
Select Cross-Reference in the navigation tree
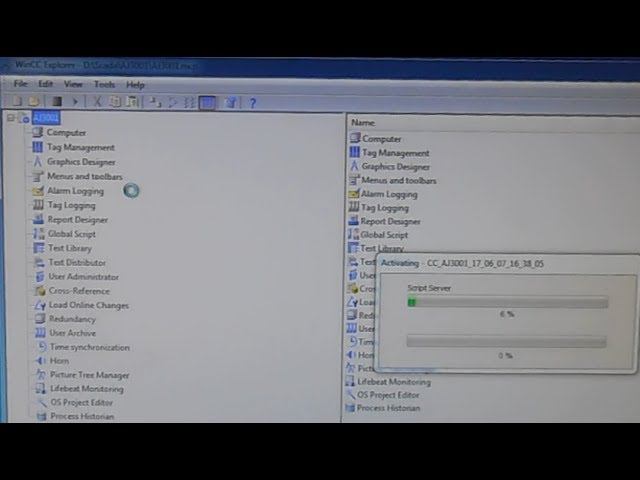point(80,291)
